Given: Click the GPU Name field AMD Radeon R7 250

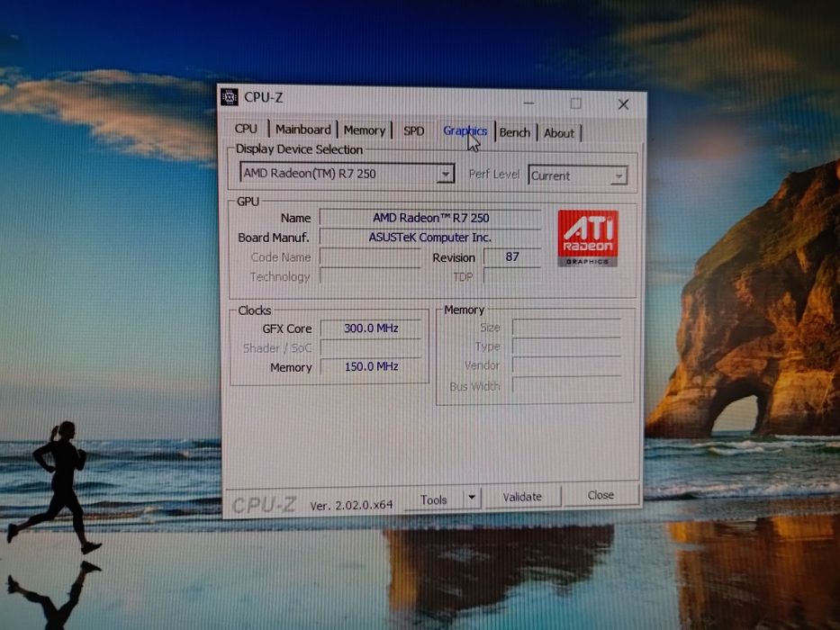Looking at the screenshot, I should pyautogui.click(x=430, y=218).
